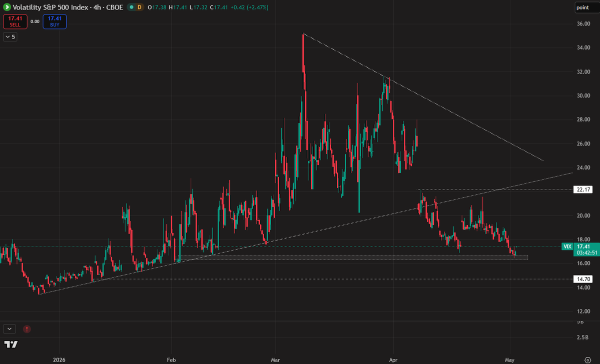Click the high value H17.41
This screenshot has width=600, height=364.
(x=178, y=7)
